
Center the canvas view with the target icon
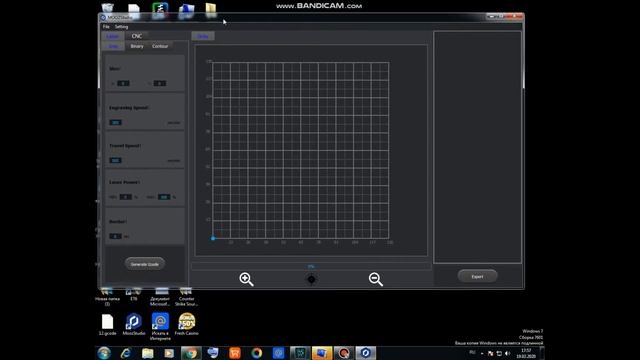coord(311,279)
